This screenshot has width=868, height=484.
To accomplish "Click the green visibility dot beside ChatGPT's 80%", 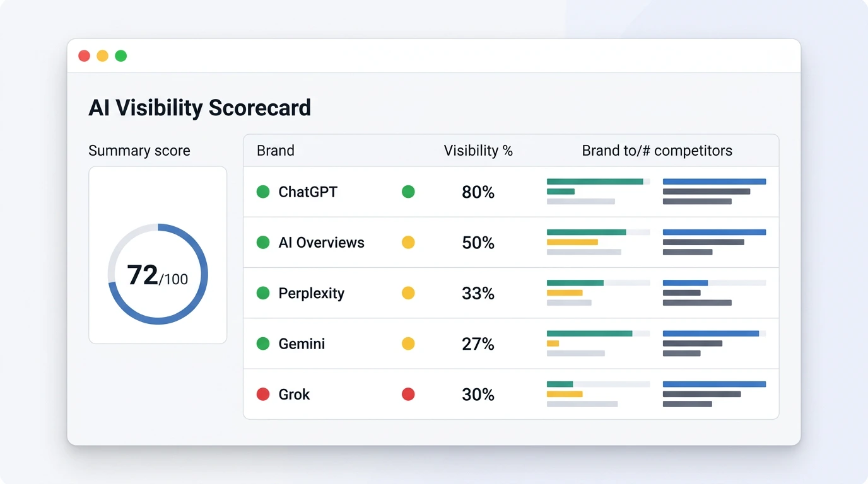I will [408, 192].
